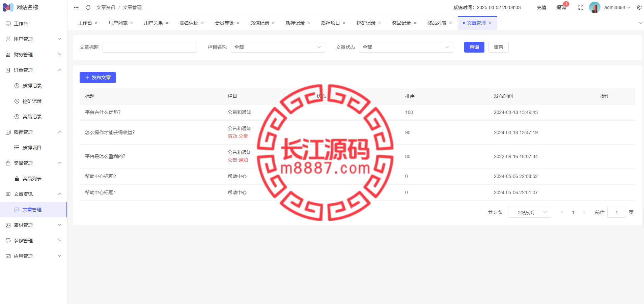Select 文章管理 in sidebar
Screen dimensions: 644x304
[33, 210]
